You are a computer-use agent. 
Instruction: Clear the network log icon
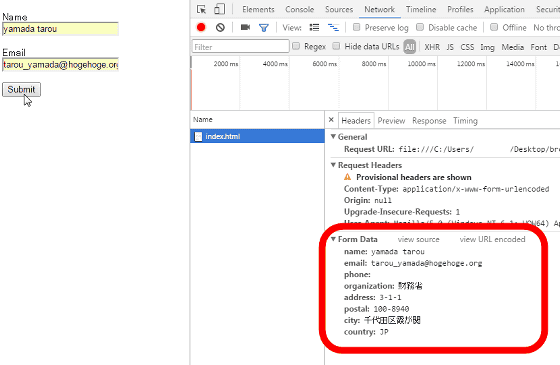(220, 27)
